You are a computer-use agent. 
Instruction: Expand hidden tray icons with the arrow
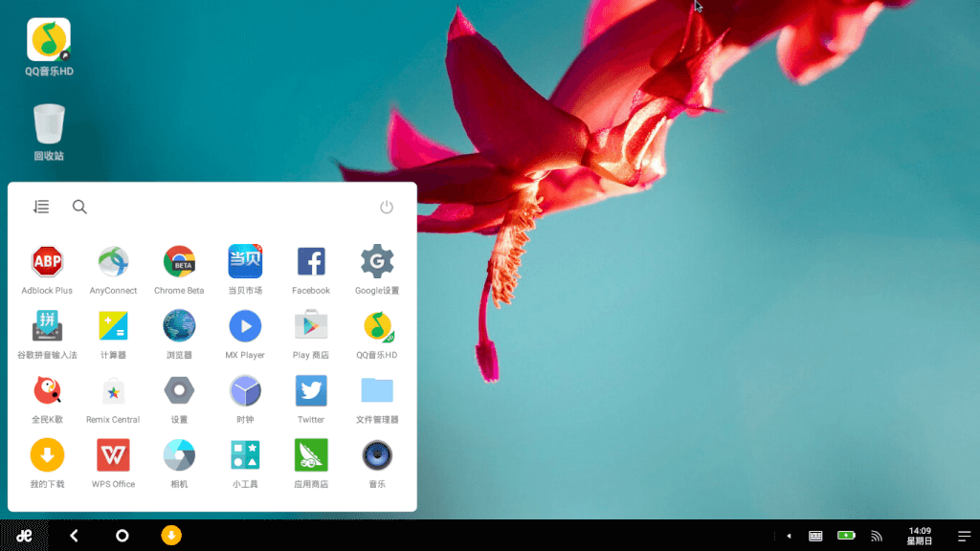(x=787, y=536)
